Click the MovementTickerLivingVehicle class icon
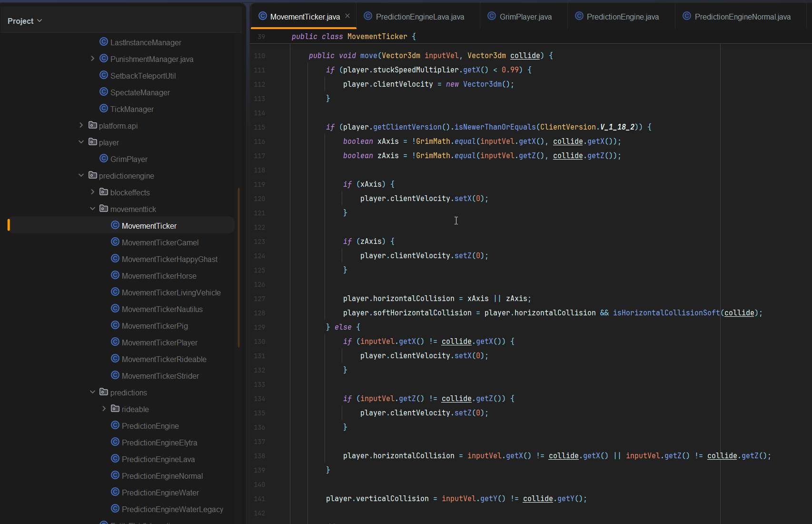The height and width of the screenshot is (524, 812). coord(115,292)
